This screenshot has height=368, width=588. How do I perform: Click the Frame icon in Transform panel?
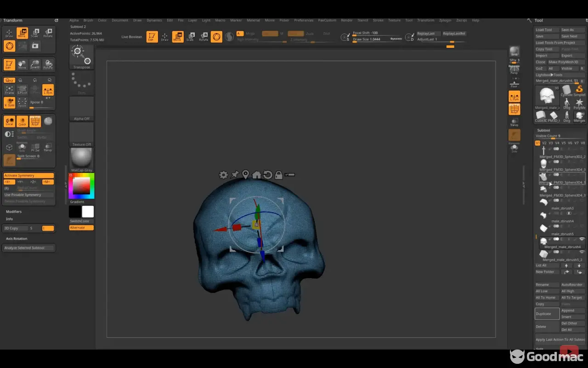(x=9, y=90)
